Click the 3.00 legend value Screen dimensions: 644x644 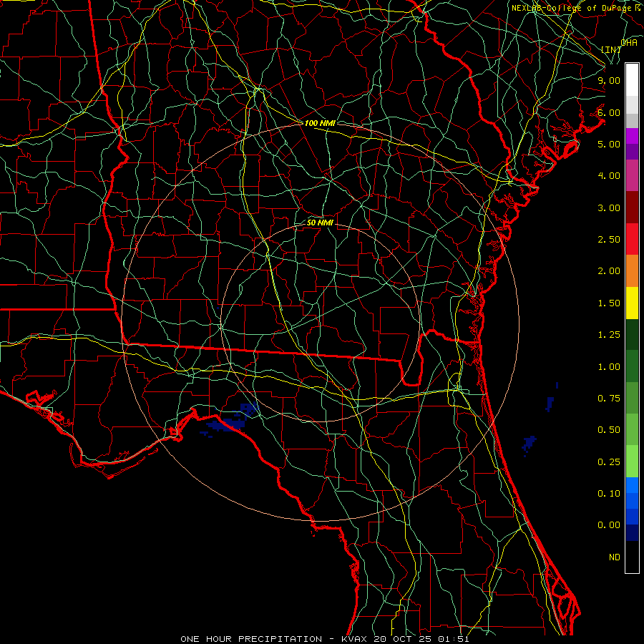609,208
